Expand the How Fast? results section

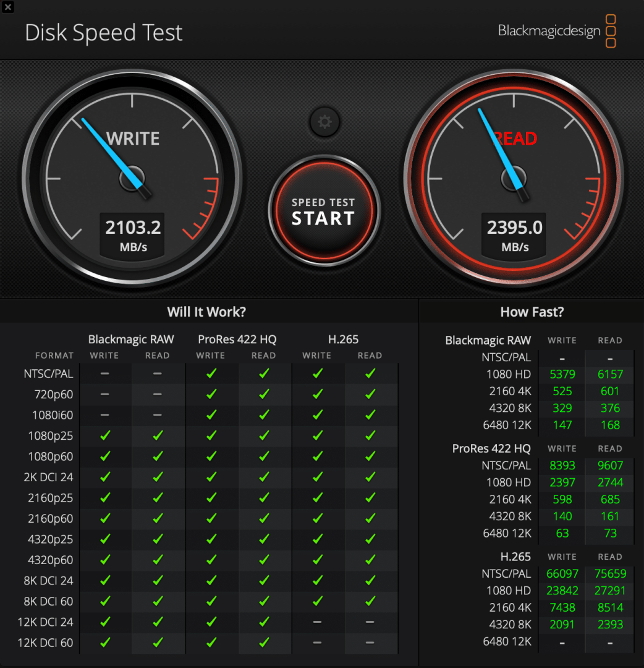[532, 312]
